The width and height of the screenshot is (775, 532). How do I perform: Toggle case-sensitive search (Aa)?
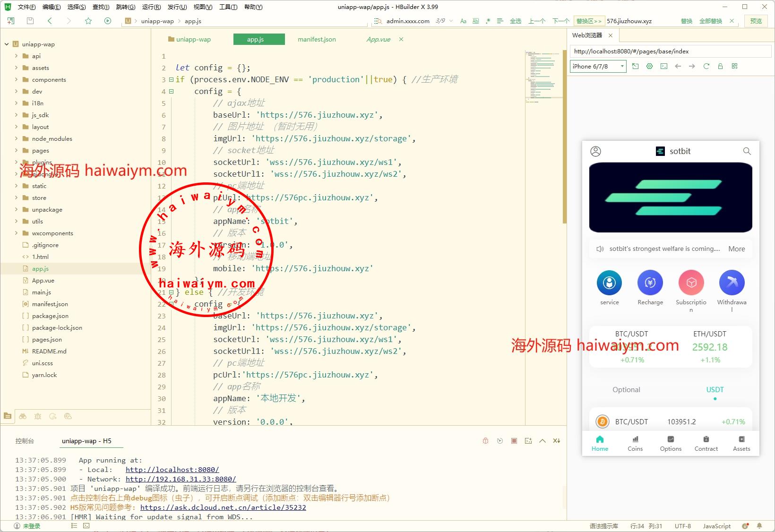point(463,21)
